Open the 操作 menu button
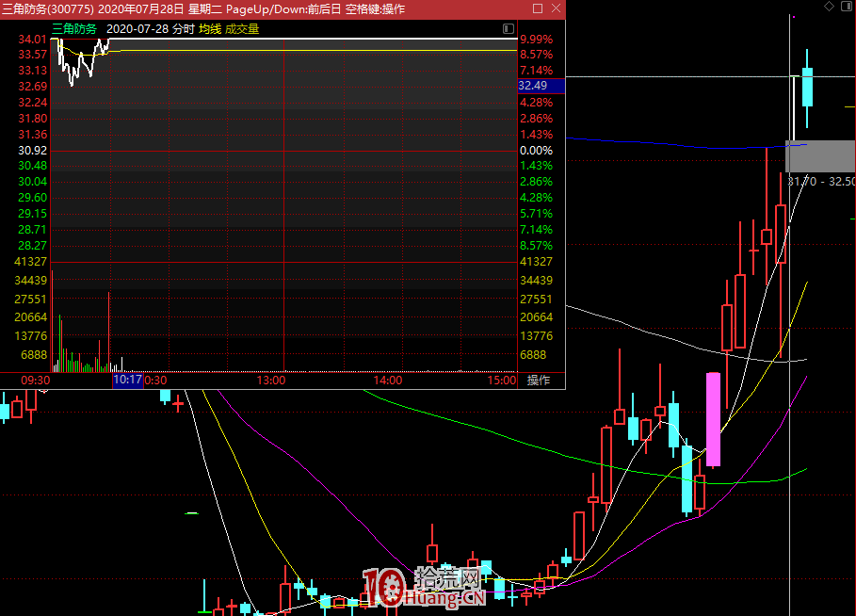 tap(539, 381)
